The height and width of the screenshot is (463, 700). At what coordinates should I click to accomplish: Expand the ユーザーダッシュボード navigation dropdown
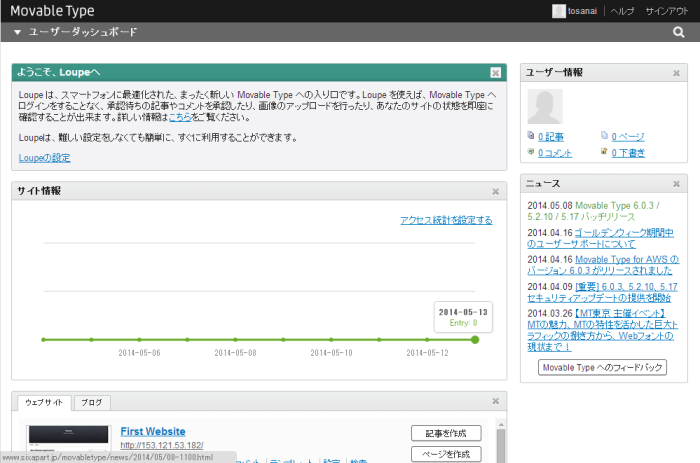[x=17, y=32]
